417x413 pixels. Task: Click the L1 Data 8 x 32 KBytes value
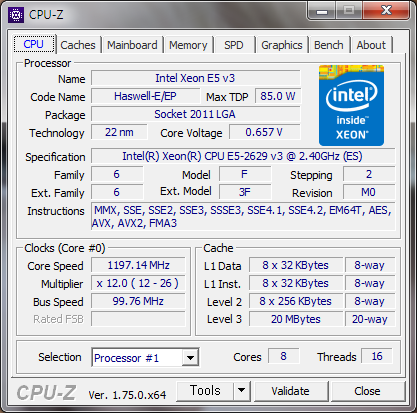tap(296, 265)
